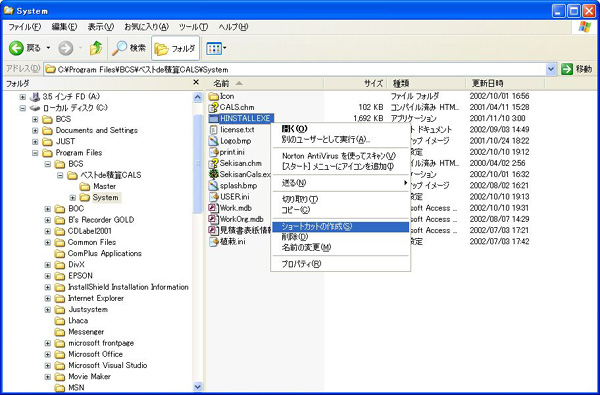Select the Logo.bmp image icon

[x=214, y=141]
